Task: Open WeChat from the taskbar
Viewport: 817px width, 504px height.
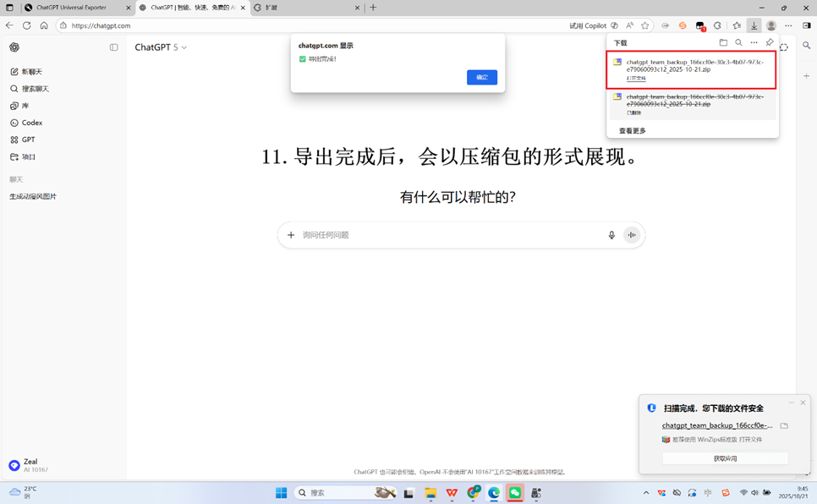Action: pyautogui.click(x=514, y=492)
